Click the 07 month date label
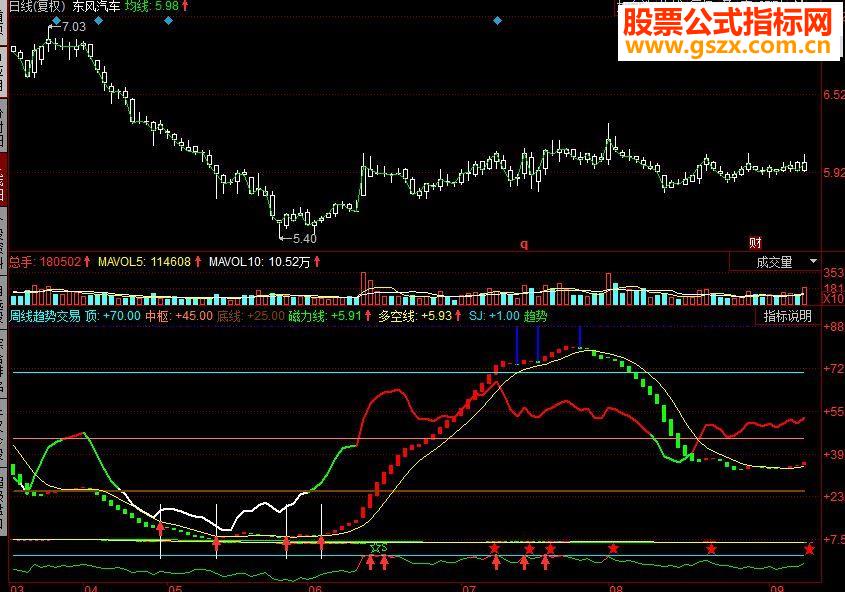Viewport: 845px width, 592px height. tap(469, 588)
